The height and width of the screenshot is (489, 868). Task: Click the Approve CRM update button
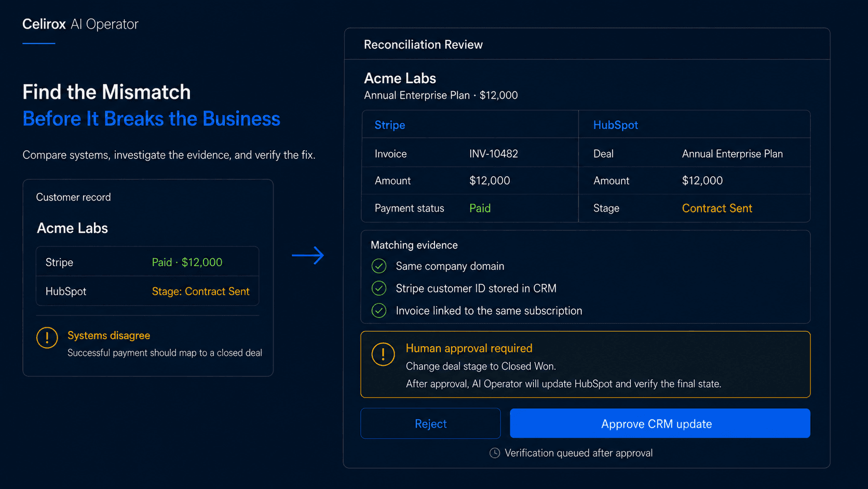pos(660,423)
